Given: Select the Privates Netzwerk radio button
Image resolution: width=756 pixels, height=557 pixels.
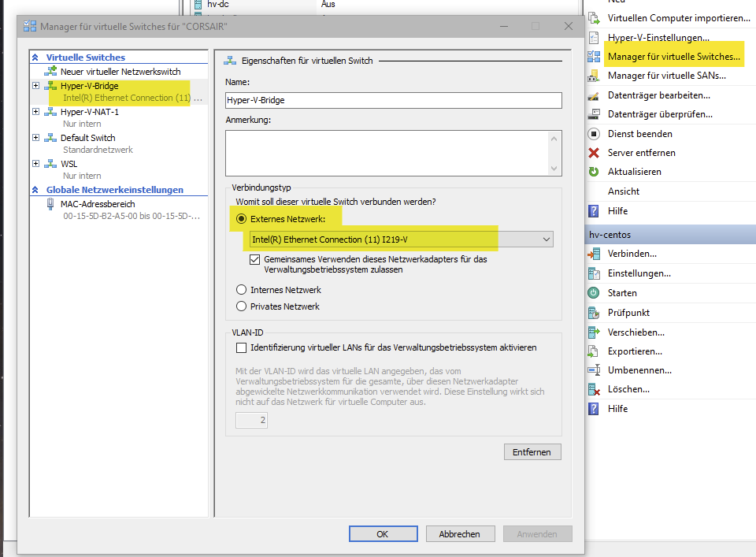Looking at the screenshot, I should click(x=241, y=306).
